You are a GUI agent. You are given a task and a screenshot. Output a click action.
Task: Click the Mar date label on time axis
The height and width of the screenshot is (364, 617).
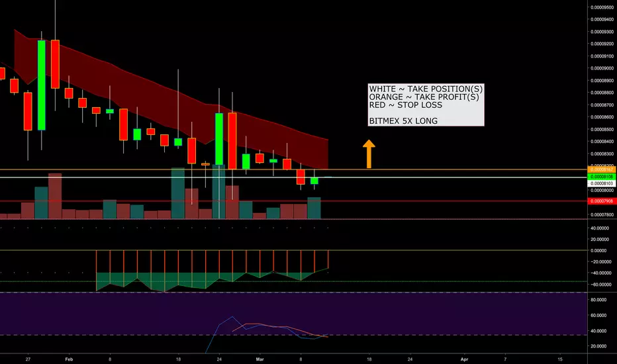coord(260,359)
